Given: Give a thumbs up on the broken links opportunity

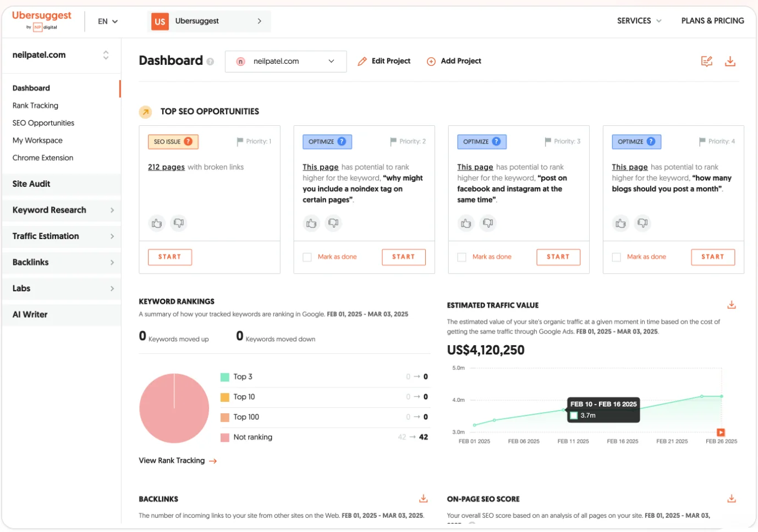Looking at the screenshot, I should pyautogui.click(x=157, y=224).
